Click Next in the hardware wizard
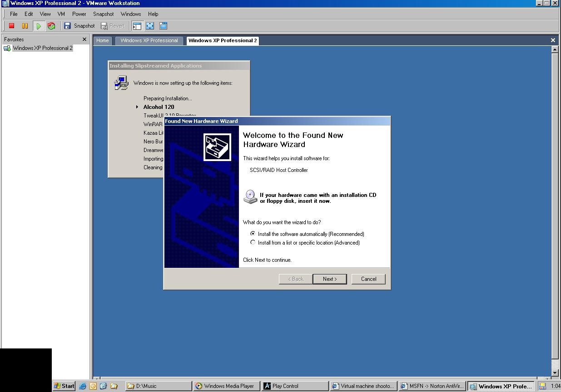Viewport: 561px width, 392px height. pos(330,279)
